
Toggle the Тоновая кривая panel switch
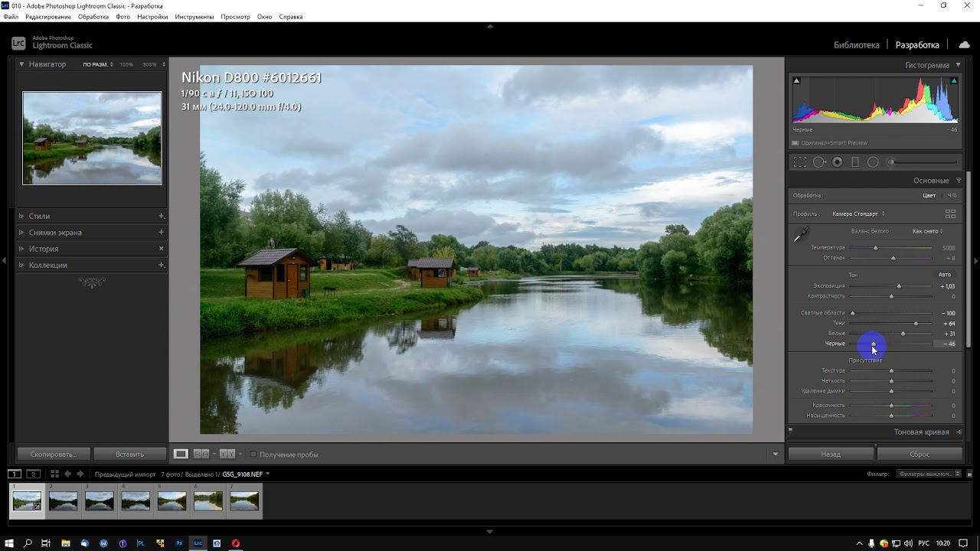point(791,431)
